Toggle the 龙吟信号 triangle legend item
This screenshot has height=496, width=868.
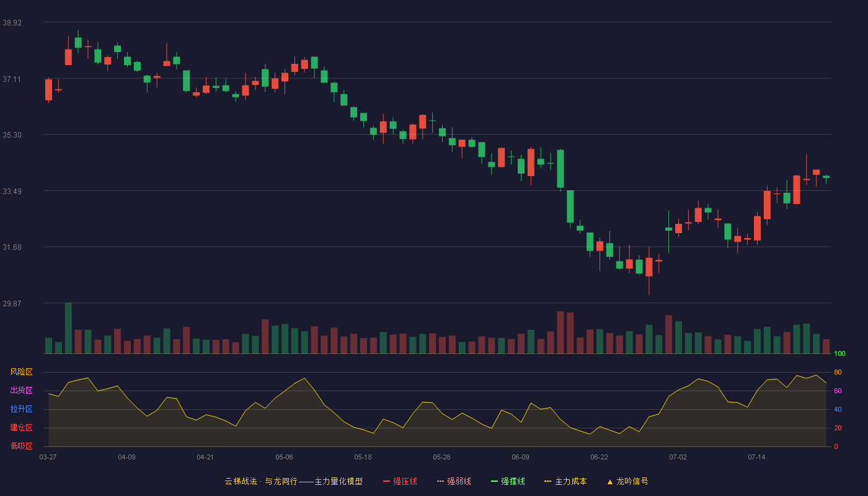pos(627,481)
